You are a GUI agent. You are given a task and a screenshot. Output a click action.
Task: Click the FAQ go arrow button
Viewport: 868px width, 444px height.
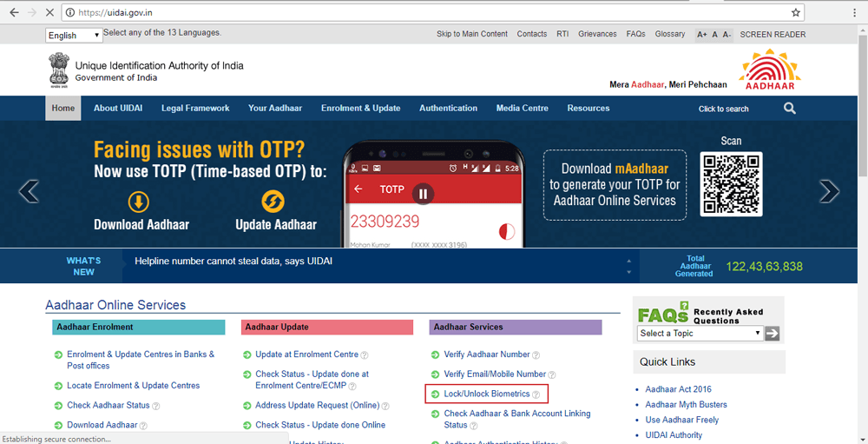coord(772,334)
